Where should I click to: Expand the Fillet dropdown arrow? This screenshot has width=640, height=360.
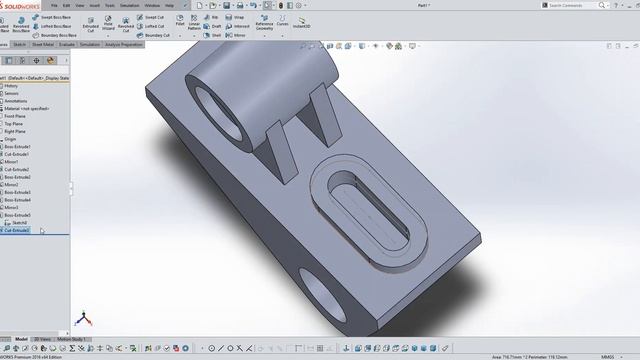[x=180, y=36]
